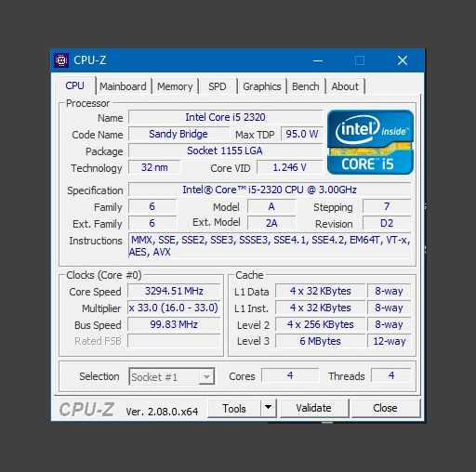Click the Level 3 6 MBytes value

[320, 341]
